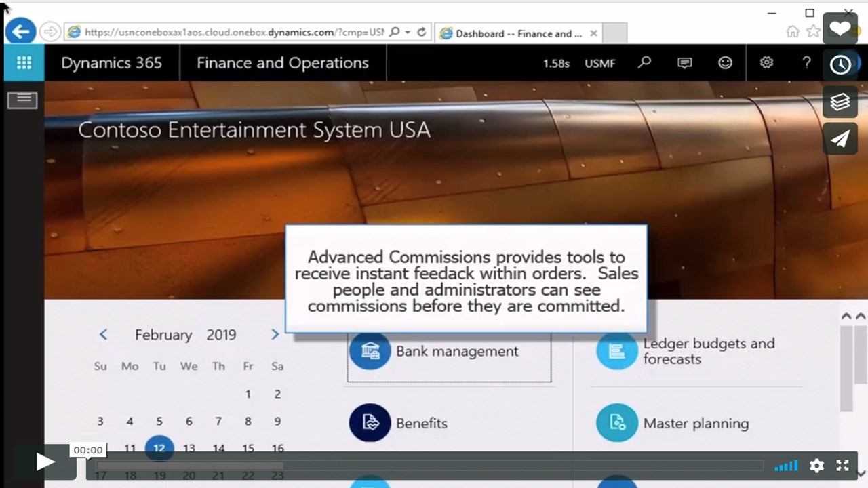Select calendar date 1
Viewport: 868px width, 488px height.
[248, 394]
